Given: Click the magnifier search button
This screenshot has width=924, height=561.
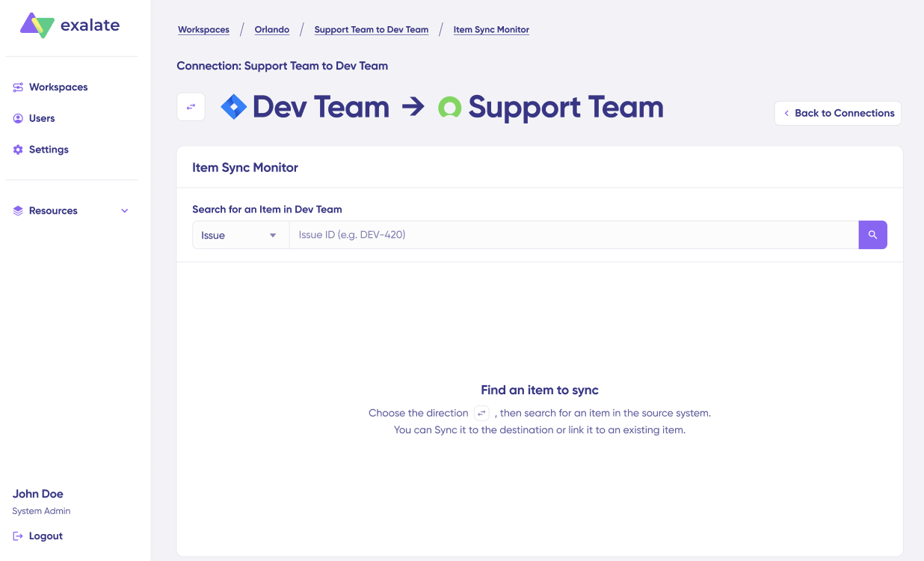Looking at the screenshot, I should click(x=872, y=235).
